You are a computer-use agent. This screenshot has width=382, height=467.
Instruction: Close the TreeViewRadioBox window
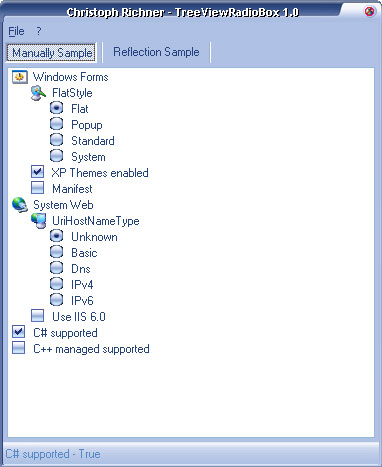(x=369, y=12)
